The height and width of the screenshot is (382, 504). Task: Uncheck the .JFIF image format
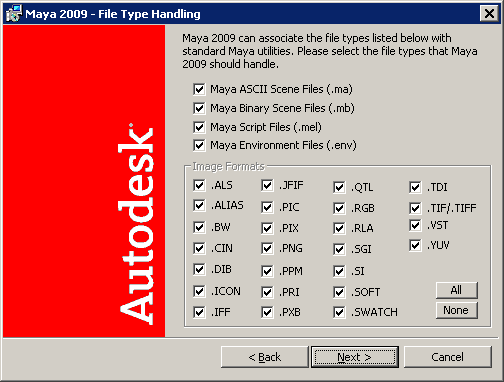pyautogui.click(x=267, y=185)
